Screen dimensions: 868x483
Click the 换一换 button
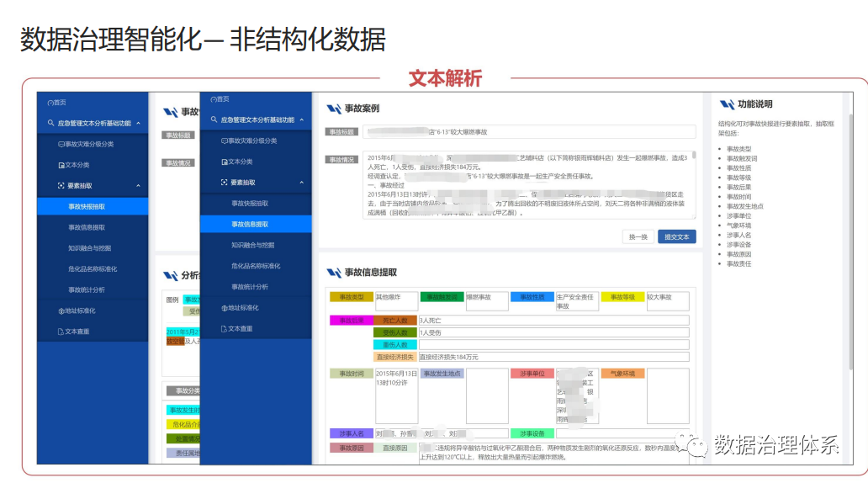[x=638, y=237]
